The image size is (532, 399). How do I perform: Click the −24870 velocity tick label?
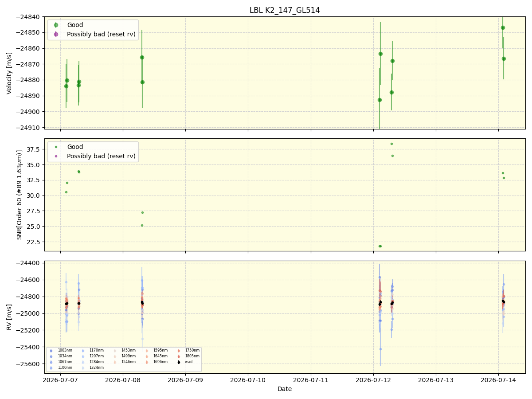(28, 64)
